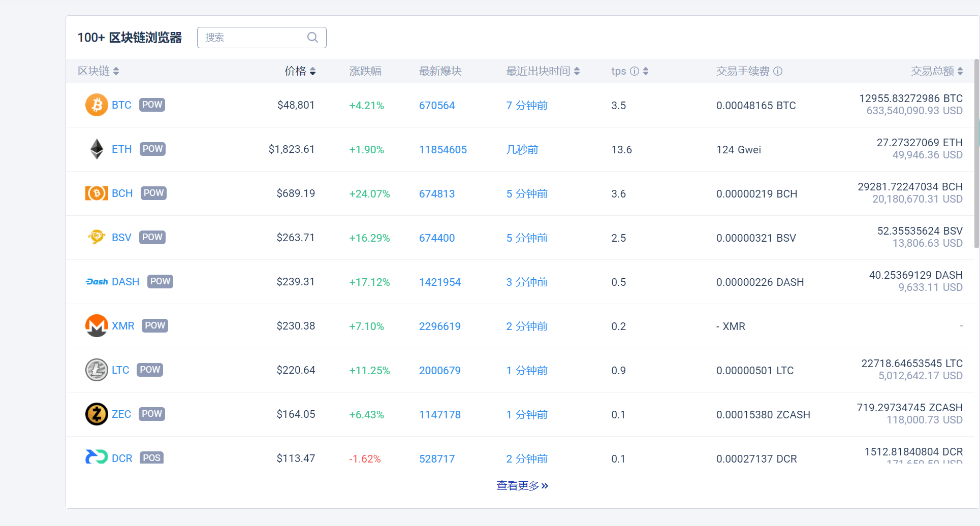Viewport: 980px width, 526px height.
Task: Click the Monero XMR coin logo
Action: pos(97,326)
